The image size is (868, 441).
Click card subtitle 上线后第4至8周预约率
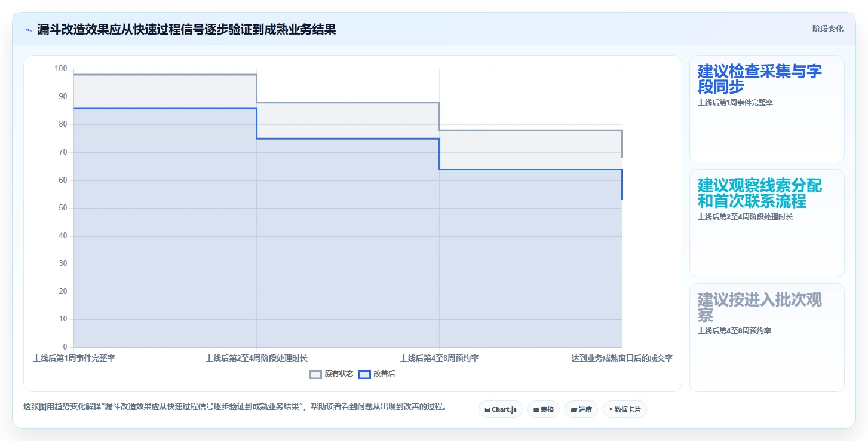coord(734,331)
